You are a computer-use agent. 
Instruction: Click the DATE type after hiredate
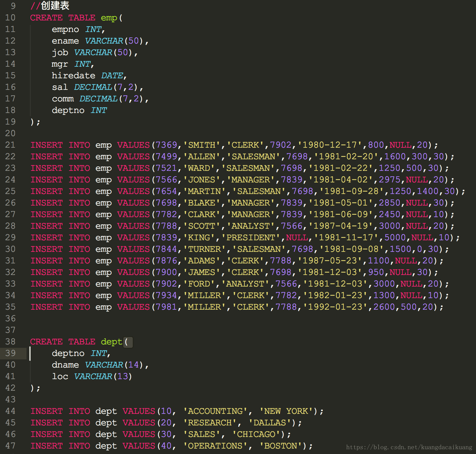(112, 76)
